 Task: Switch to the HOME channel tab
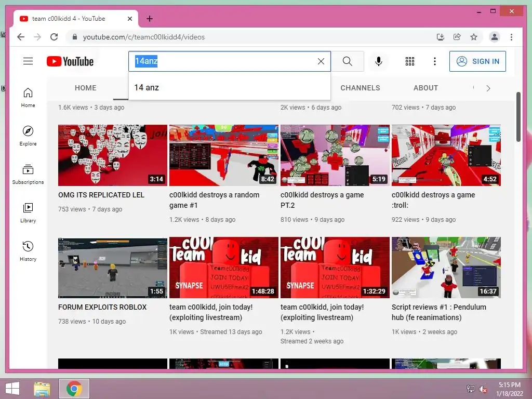(86, 88)
